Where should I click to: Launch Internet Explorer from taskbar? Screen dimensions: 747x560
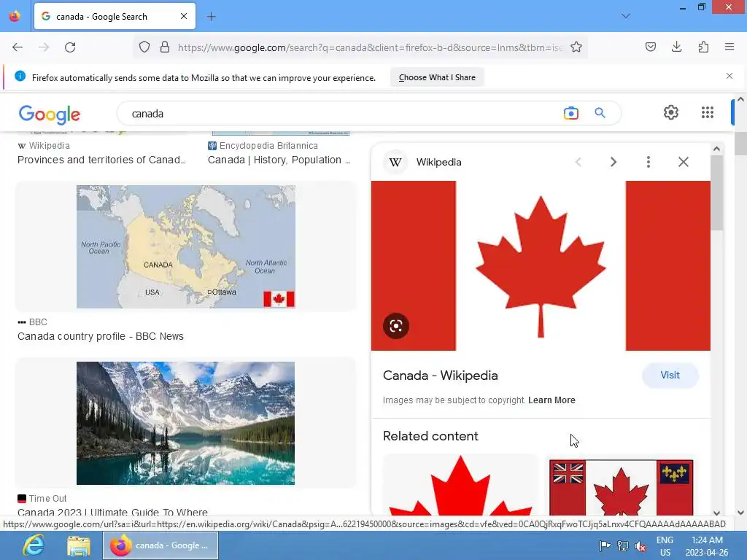pyautogui.click(x=34, y=545)
